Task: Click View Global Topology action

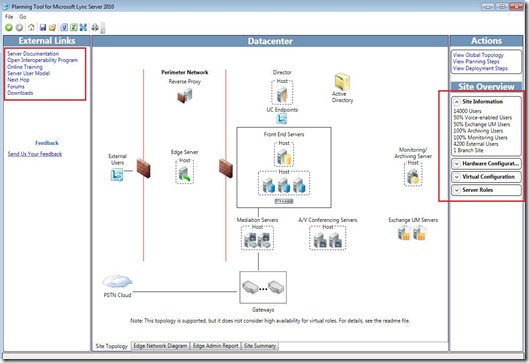Action: point(478,55)
